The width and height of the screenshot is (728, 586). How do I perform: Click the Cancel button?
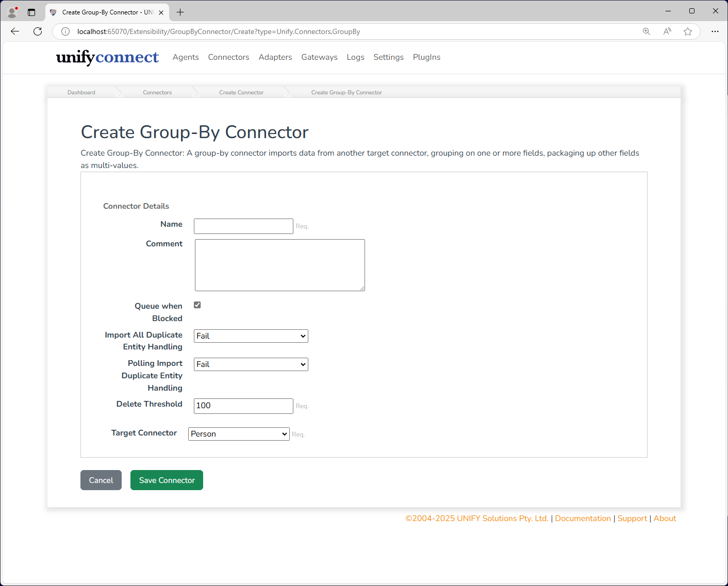101,480
